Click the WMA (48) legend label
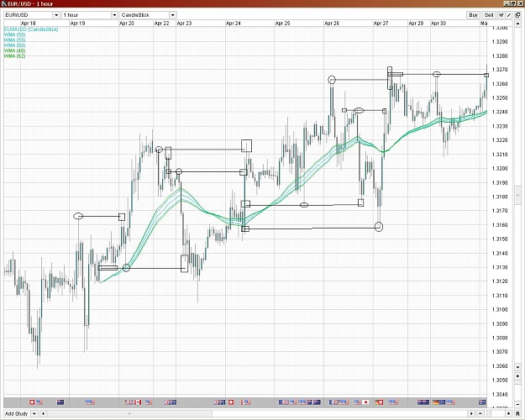The image size is (525, 420). click(14, 51)
